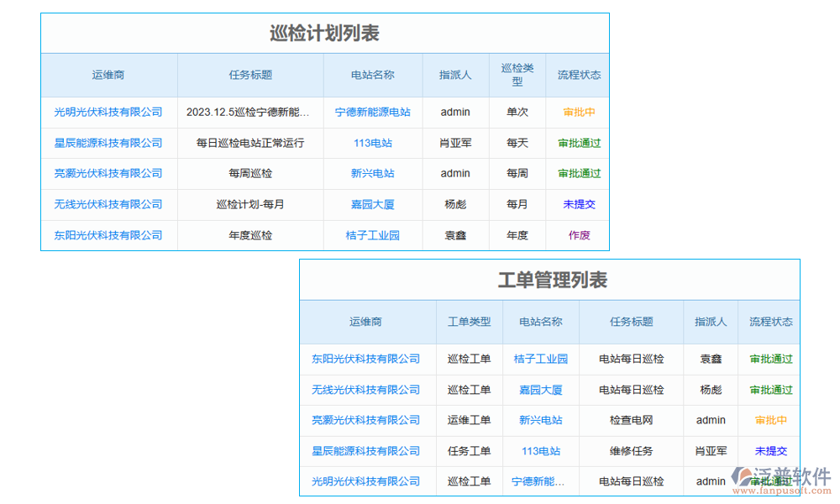
Task: Click the 泛普软件 watermark logo
Action: [781, 477]
